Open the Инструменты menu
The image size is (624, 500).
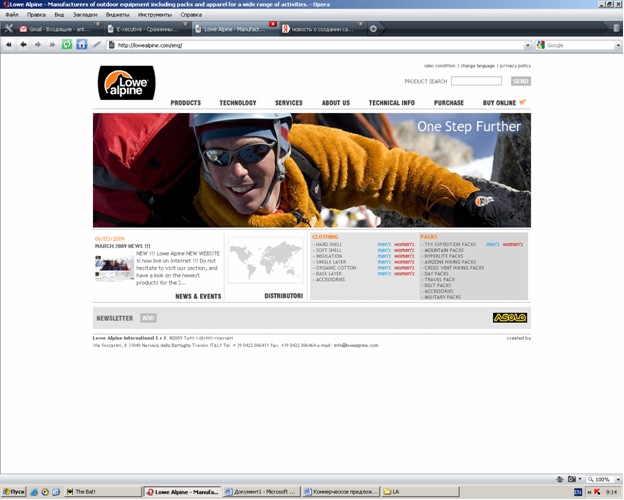click(x=155, y=15)
